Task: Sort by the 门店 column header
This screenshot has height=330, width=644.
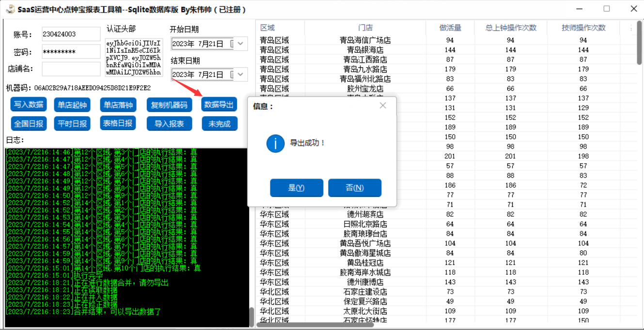Action: 365,28
